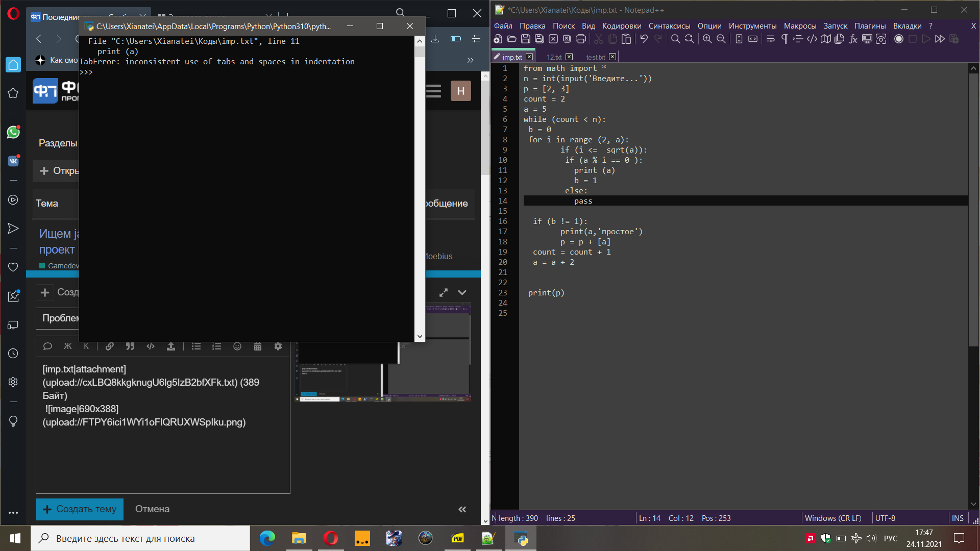Insert bulleted list in editor
The image size is (980, 551).
click(196, 346)
